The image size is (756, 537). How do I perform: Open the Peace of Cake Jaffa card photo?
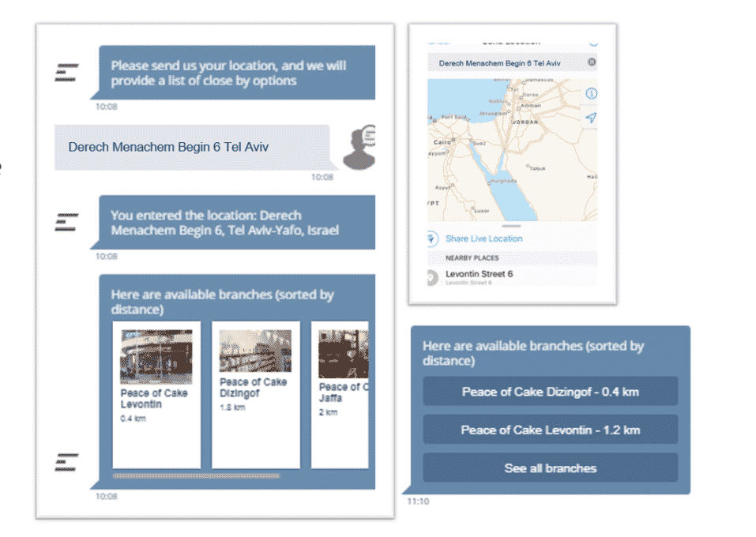coord(344,354)
